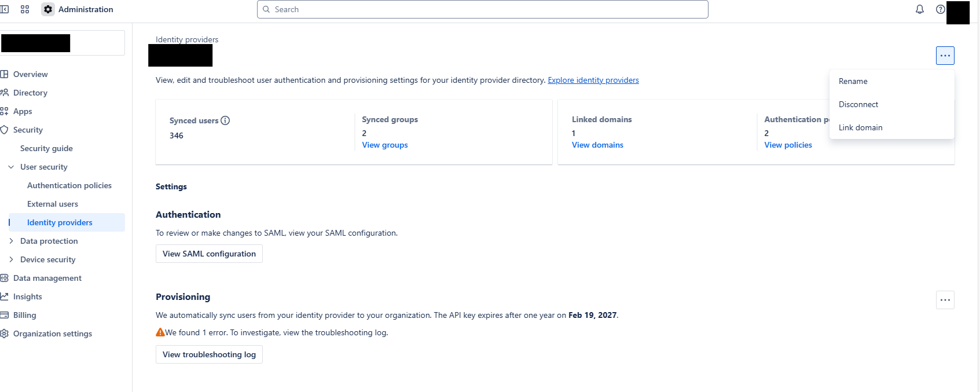
Task: Open External users in sidebar
Action: 53,204
